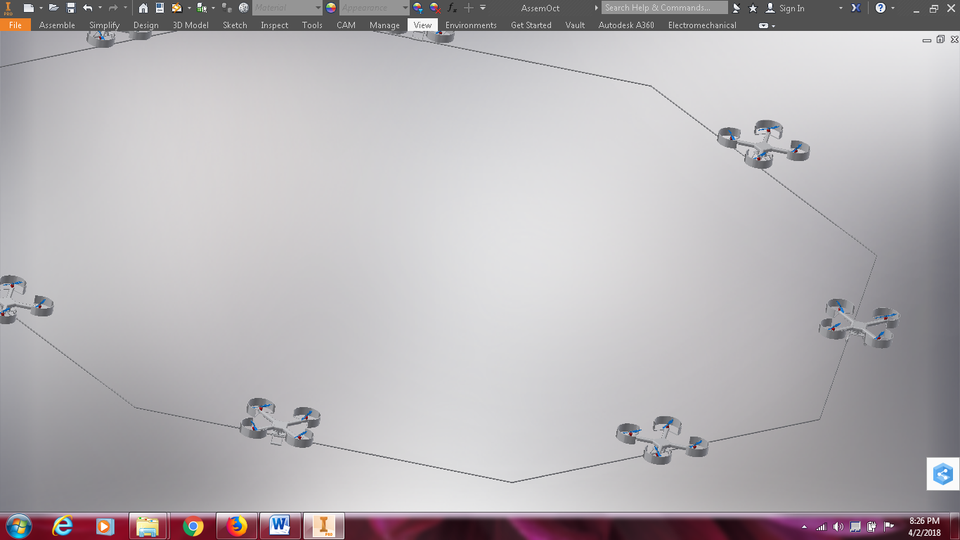Select the Inspect ribbon tab
The width and height of the screenshot is (960, 540).
(x=274, y=25)
